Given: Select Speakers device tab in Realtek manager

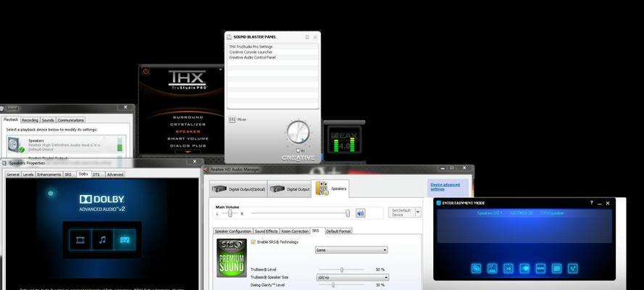Looking at the screenshot, I should pyautogui.click(x=330, y=188).
